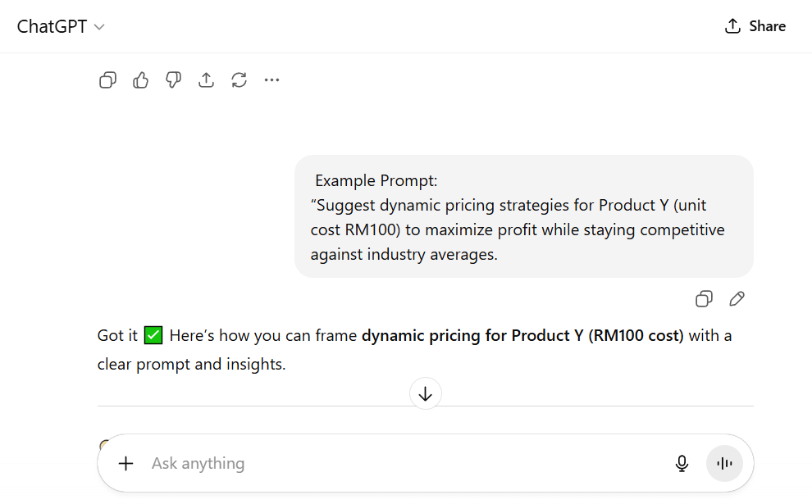The height and width of the screenshot is (504, 812).
Task: Expand older messages with the down arrow
Action: (x=425, y=393)
